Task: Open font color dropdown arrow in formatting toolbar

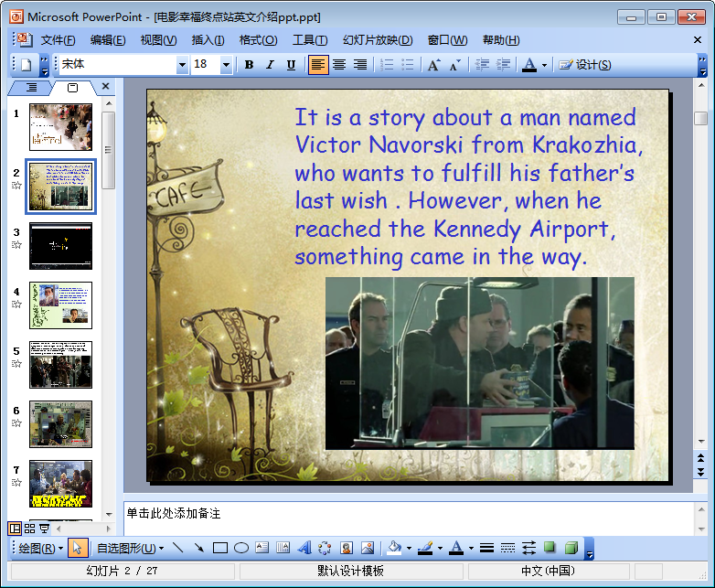Action: coord(544,65)
